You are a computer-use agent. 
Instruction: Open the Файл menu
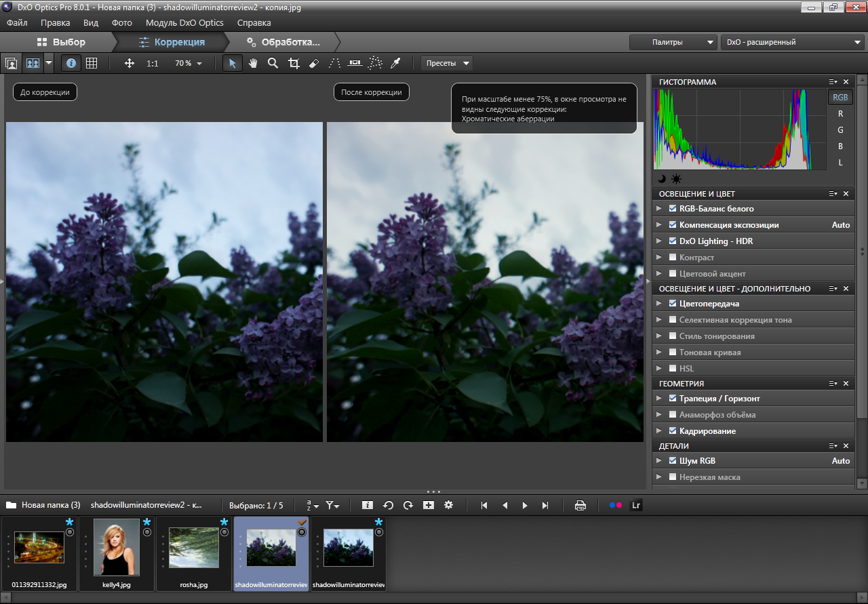[x=17, y=22]
